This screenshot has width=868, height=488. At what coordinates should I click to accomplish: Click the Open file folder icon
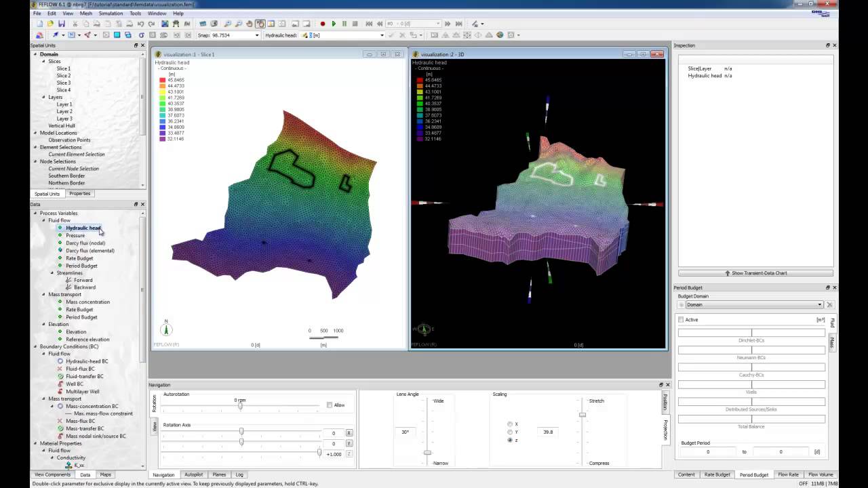(x=50, y=24)
